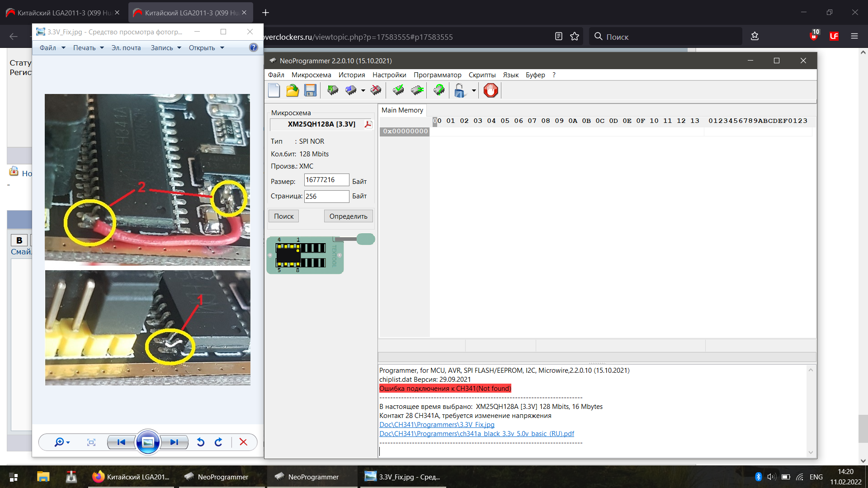Click the write chip icon
The width and height of the screenshot is (868, 488).
[351, 90]
